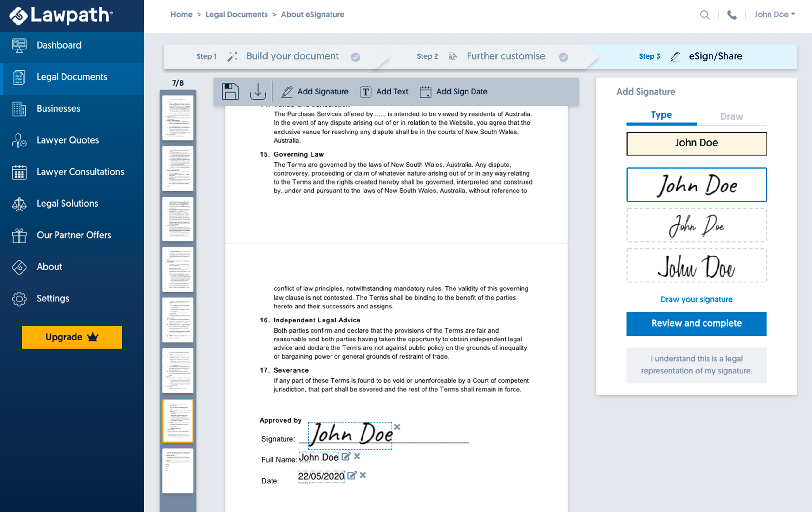Open the Dashboard menu item
The width and height of the screenshot is (812, 512).
72,45
